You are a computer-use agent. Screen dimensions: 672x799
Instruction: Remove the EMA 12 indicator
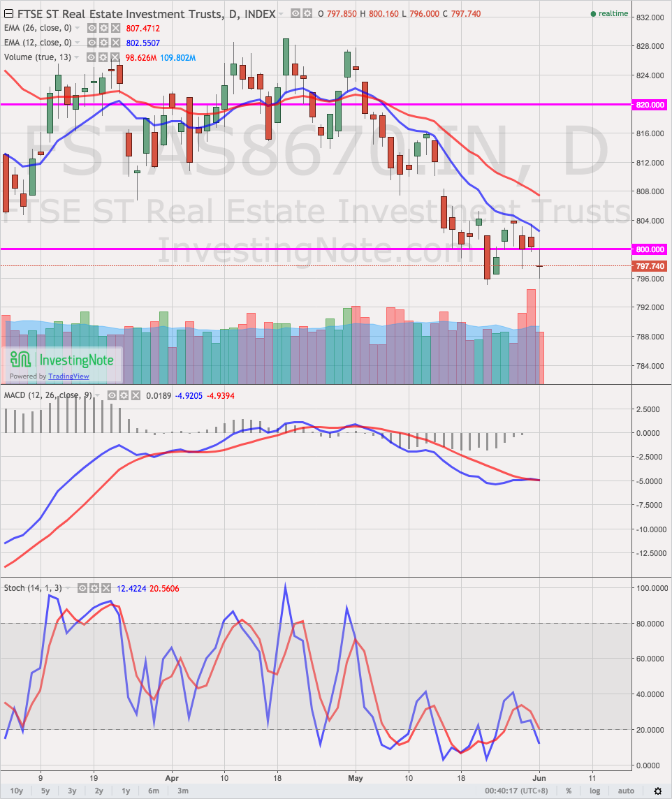[x=115, y=43]
